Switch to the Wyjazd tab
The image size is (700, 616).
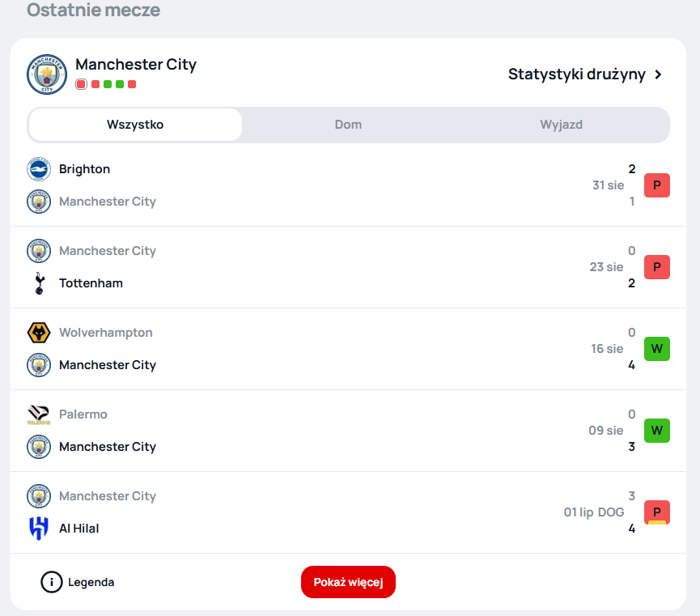[x=561, y=125]
